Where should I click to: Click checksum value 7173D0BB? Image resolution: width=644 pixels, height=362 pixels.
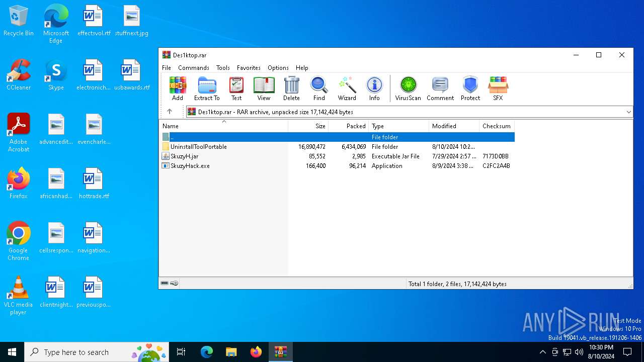[x=496, y=156]
